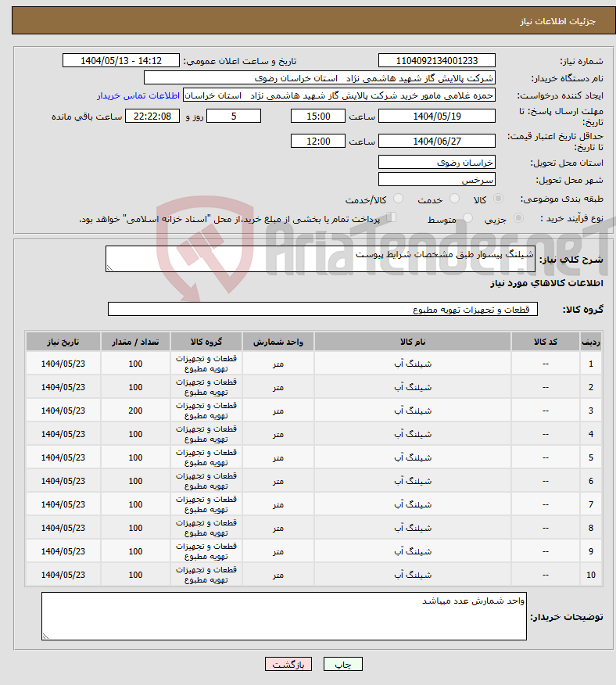Click the جزئیات اطلاعات نیاز header title
616x685 pixels.
pyautogui.click(x=557, y=21)
